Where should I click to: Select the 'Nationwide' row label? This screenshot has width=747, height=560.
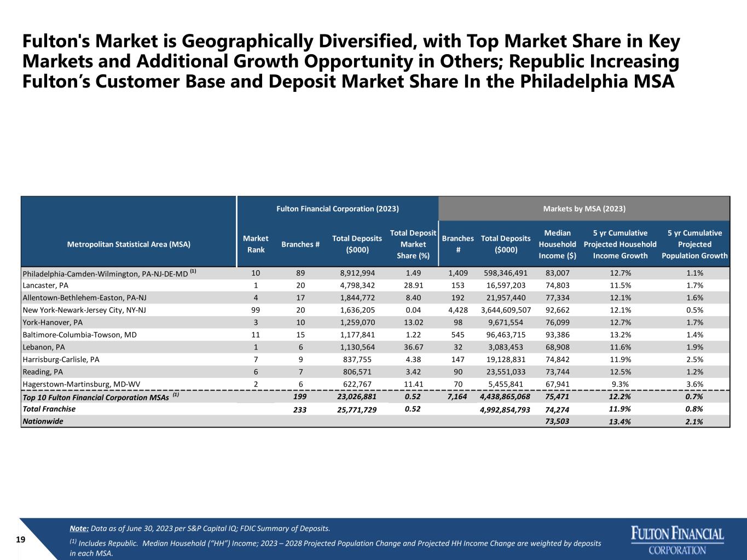(43, 421)
